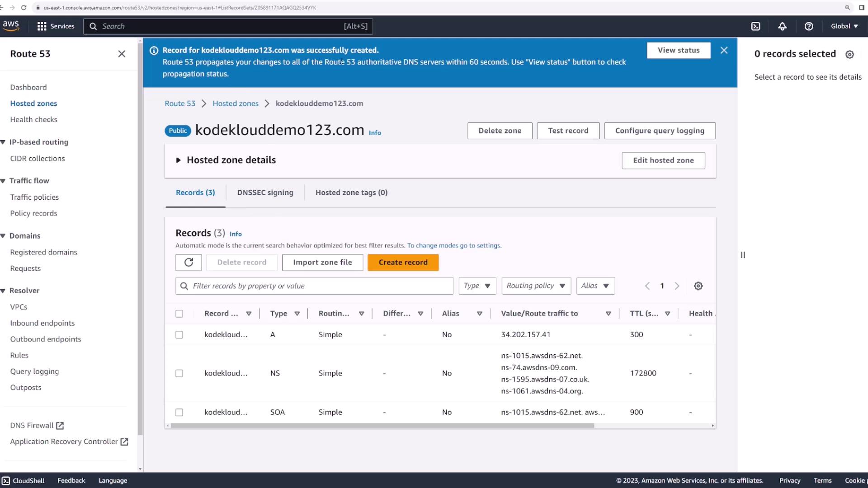Open AWS CloudShell icon in top bar
The width and height of the screenshot is (868, 488).
[x=755, y=26]
